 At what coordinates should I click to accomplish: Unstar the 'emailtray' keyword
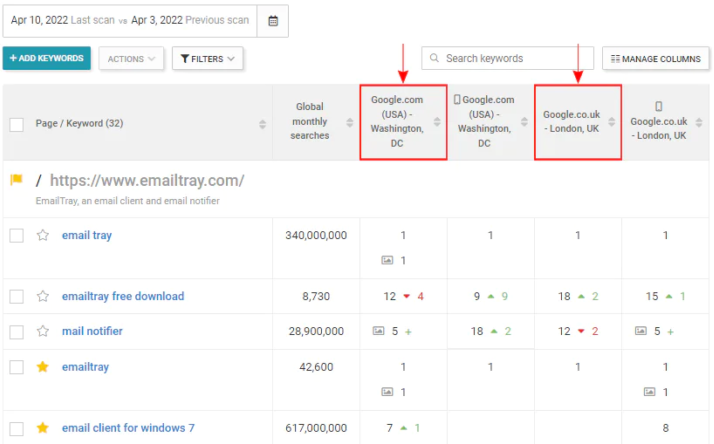[43, 367]
